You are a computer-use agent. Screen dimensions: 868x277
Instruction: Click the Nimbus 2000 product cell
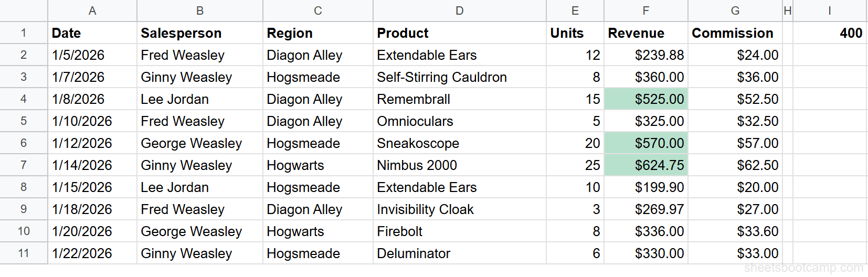click(460, 165)
